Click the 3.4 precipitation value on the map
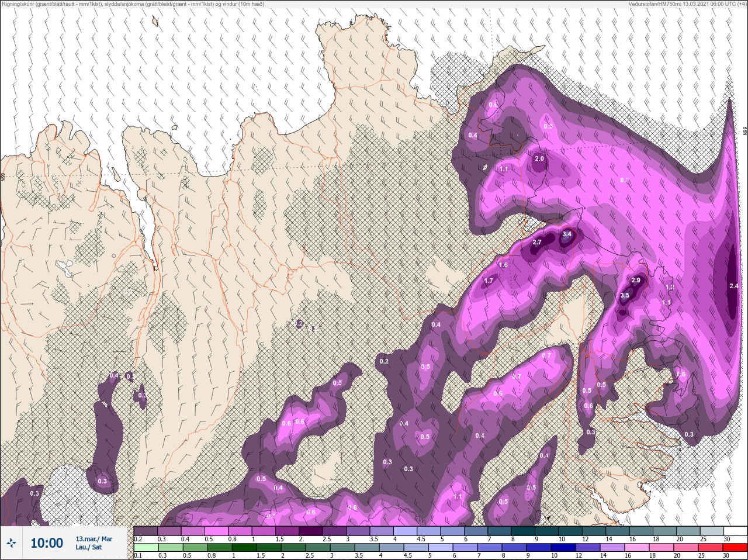Screen dimensions: 748x560 pos(566,234)
